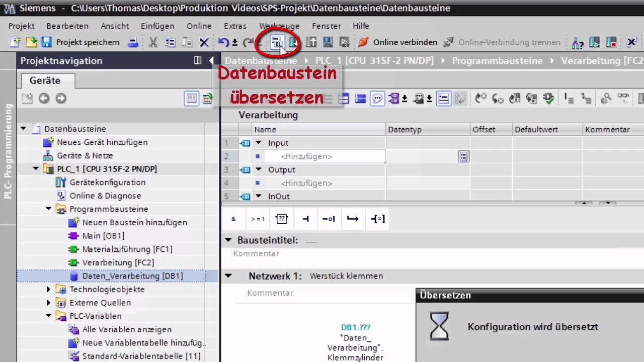Click the paste clipboard icon
This screenshot has height=362, width=644.
coord(187,42)
